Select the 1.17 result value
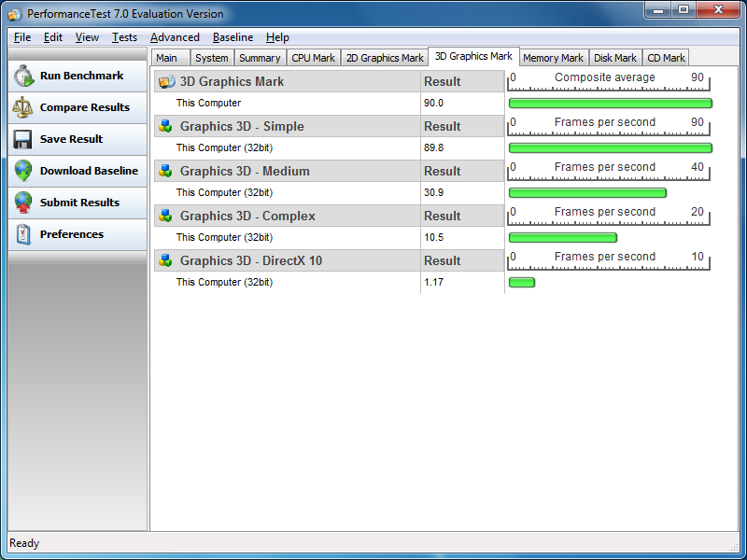This screenshot has width=747, height=560. pos(433,283)
